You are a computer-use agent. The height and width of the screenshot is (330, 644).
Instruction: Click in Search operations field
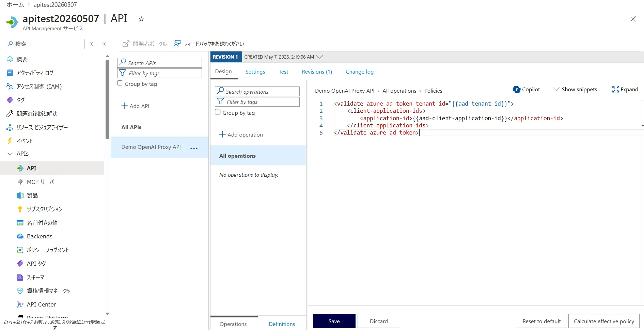pyautogui.click(x=257, y=92)
